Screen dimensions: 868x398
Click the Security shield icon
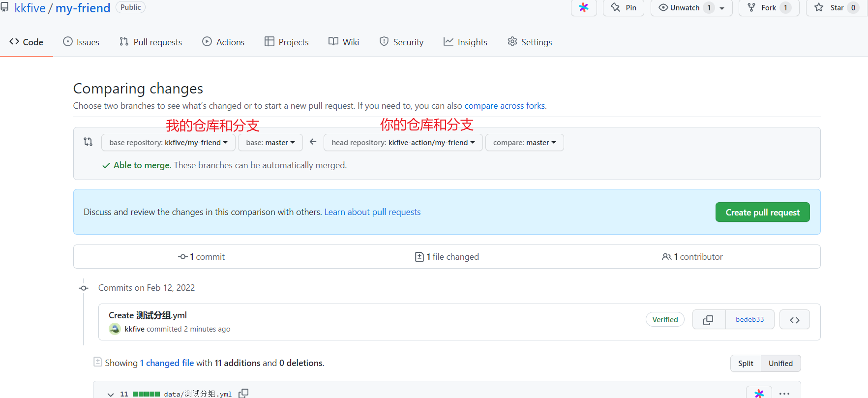coord(384,41)
